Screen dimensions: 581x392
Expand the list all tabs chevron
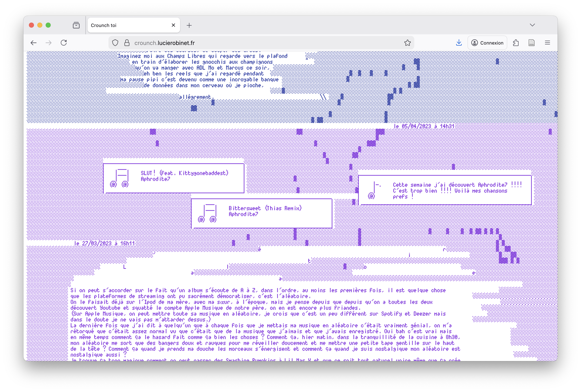coord(532,25)
